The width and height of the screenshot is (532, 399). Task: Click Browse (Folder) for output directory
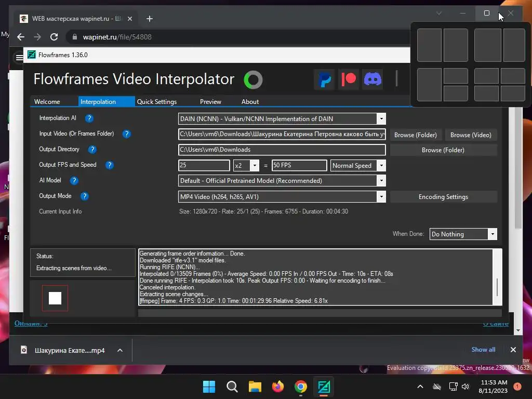[443, 150]
